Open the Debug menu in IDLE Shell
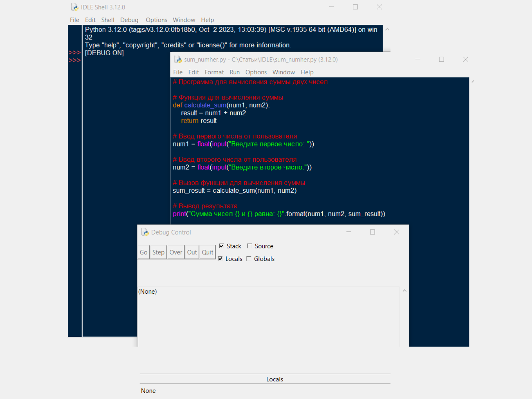532x399 pixels. 129,20
